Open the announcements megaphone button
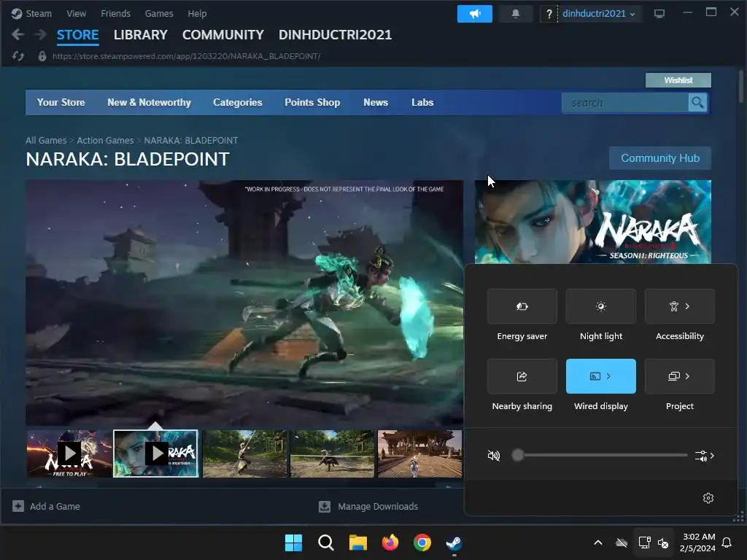 474,14
